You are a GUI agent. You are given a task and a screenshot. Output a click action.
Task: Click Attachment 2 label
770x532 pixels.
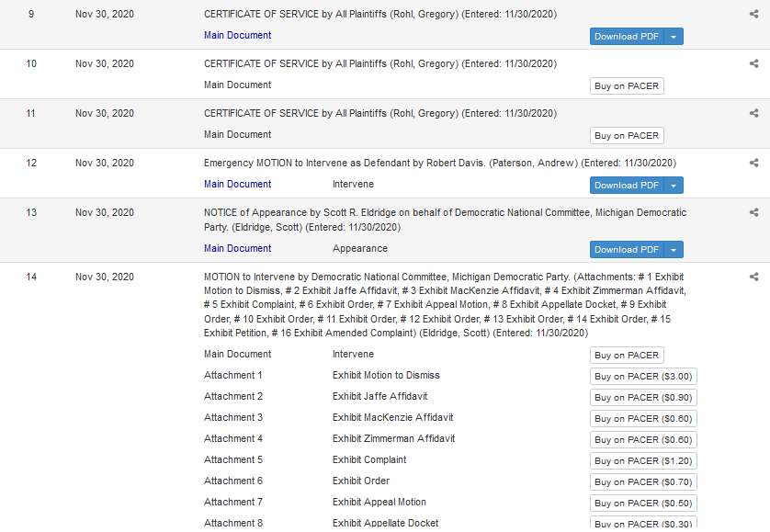(233, 396)
